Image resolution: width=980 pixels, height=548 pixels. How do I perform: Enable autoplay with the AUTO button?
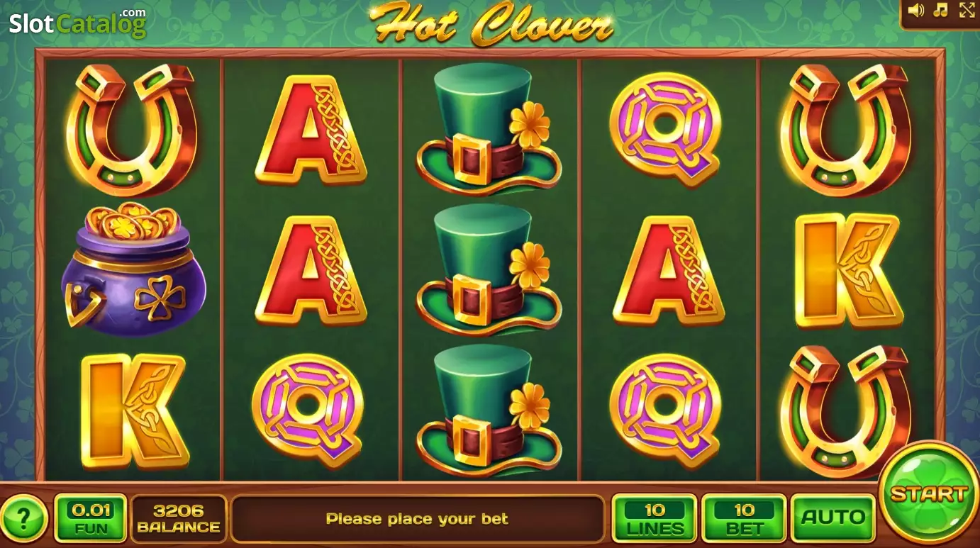pos(833,518)
